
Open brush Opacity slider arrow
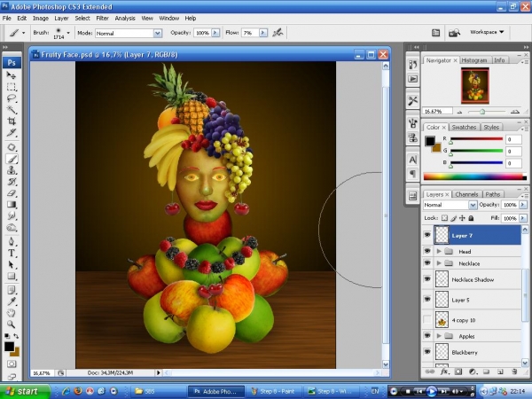click(215, 33)
